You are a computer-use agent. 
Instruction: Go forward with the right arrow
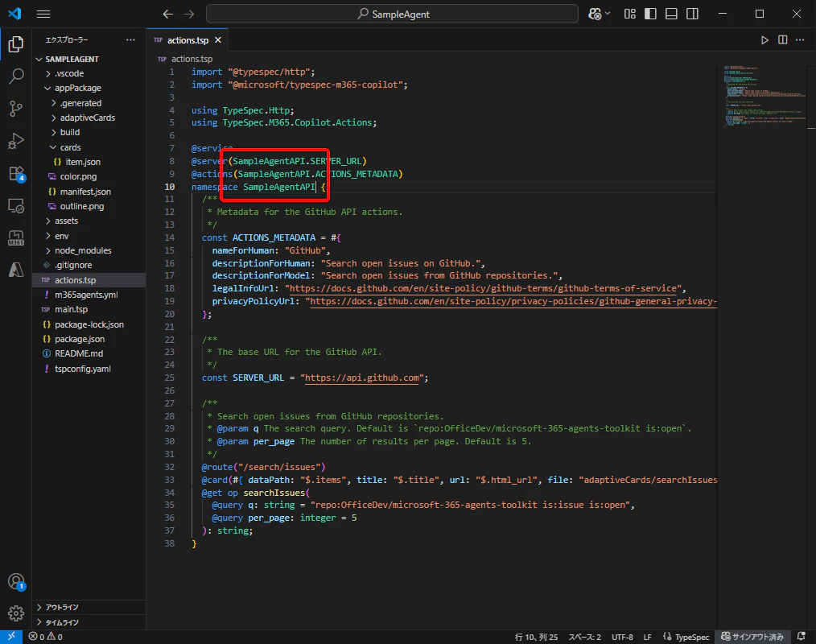(x=189, y=14)
